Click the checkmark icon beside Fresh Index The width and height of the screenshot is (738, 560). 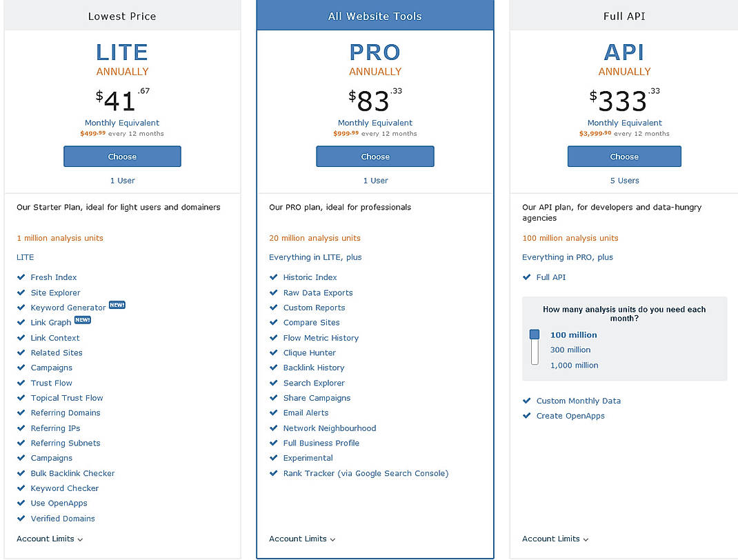point(20,277)
